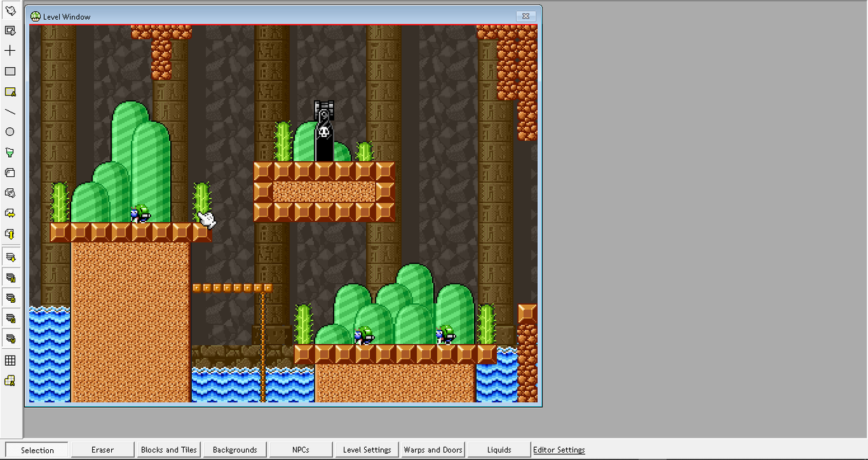Click the yellow grid icon with A

click(x=10, y=381)
